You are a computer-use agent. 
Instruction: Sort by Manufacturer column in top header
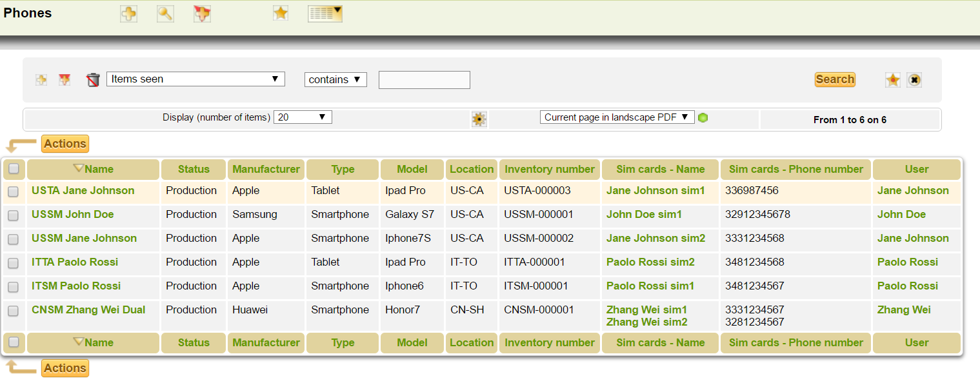[x=266, y=170]
